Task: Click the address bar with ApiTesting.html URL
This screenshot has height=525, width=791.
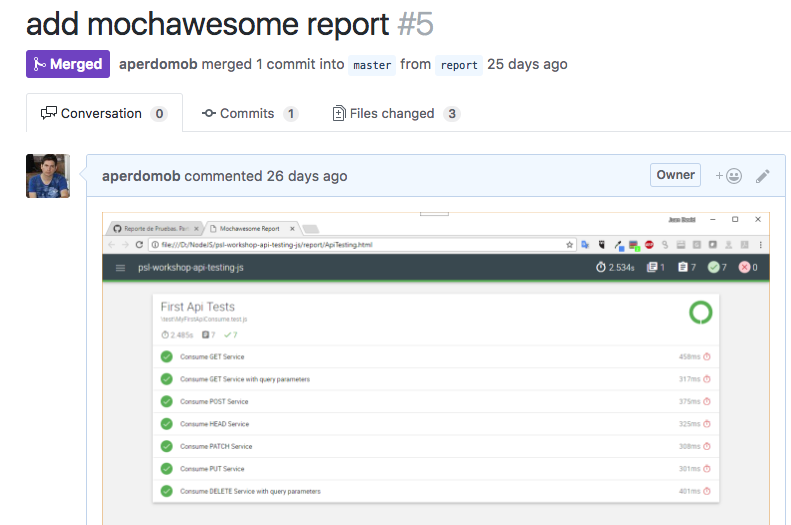Action: 362,245
